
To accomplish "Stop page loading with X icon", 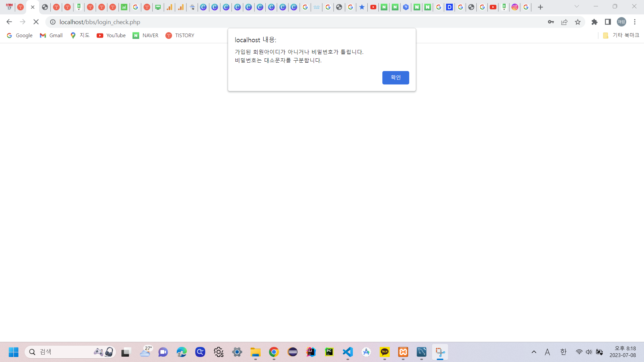I will (36, 22).
